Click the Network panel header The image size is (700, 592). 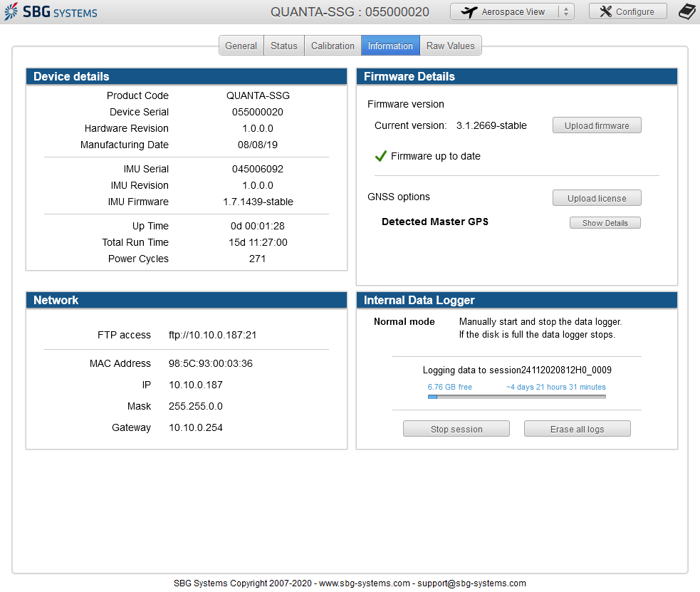pyautogui.click(x=187, y=300)
